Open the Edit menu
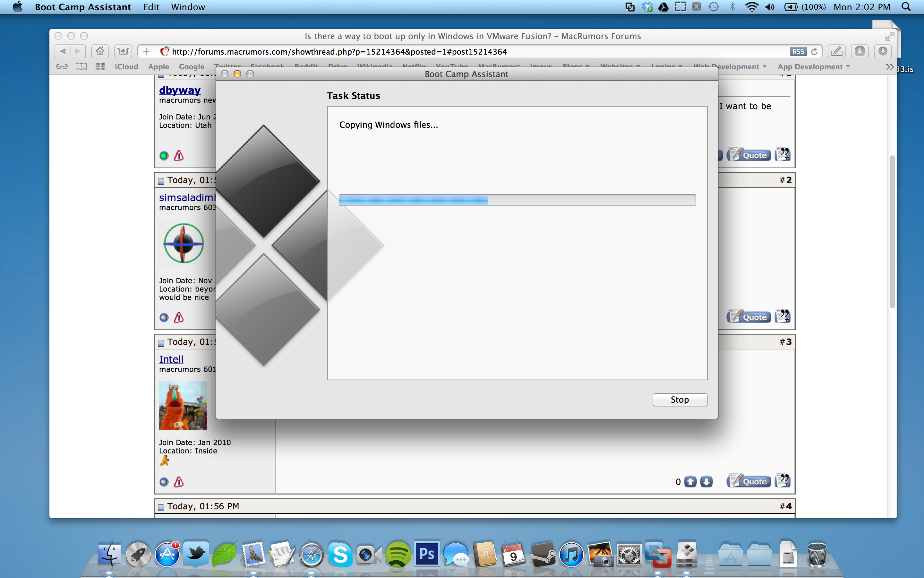 tap(151, 7)
